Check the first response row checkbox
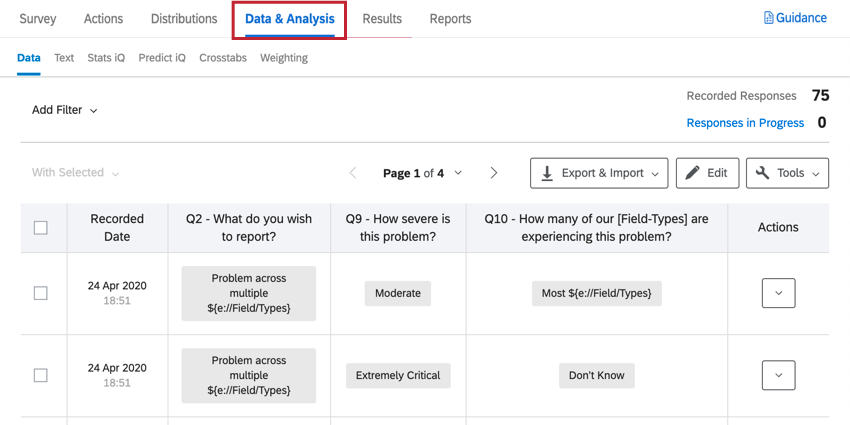850x425 pixels. tap(41, 293)
